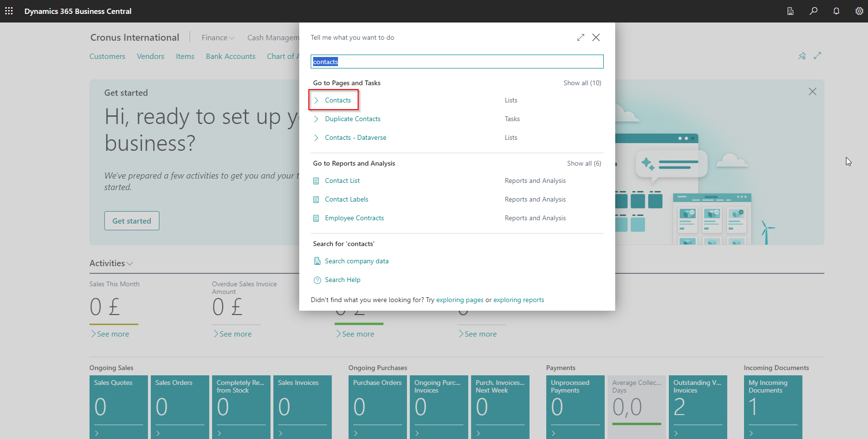The height and width of the screenshot is (439, 868).
Task: Open the Sales Orders tile
Action: 180,407
